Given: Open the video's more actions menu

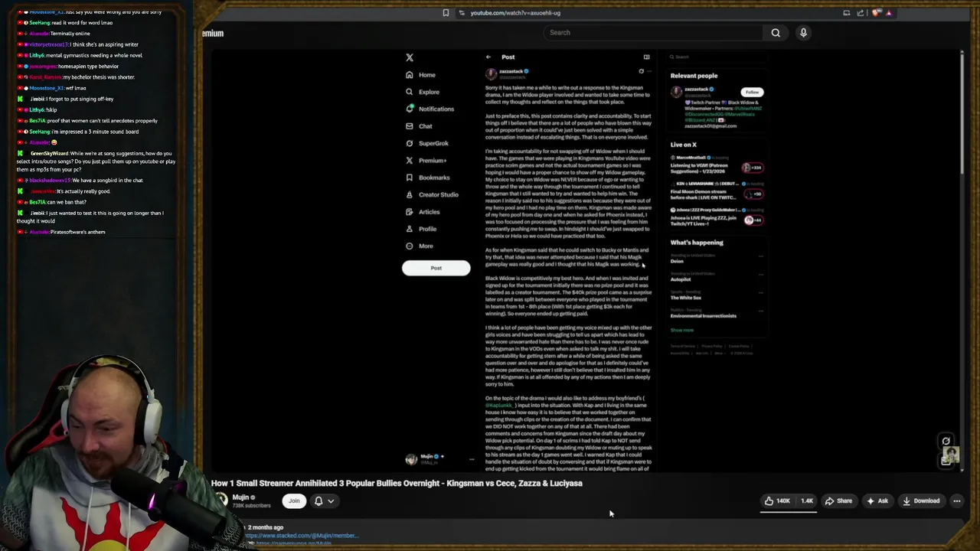Looking at the screenshot, I should coord(956,501).
